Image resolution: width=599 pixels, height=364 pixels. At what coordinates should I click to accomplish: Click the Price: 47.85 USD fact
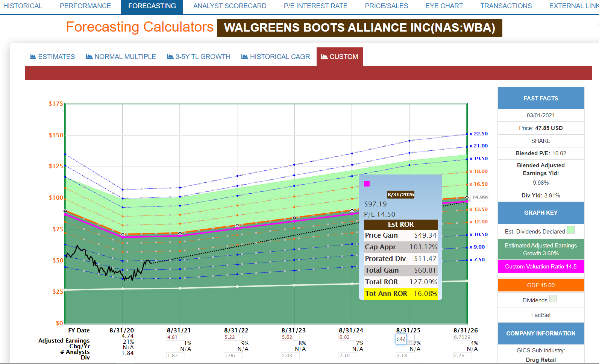pos(541,128)
